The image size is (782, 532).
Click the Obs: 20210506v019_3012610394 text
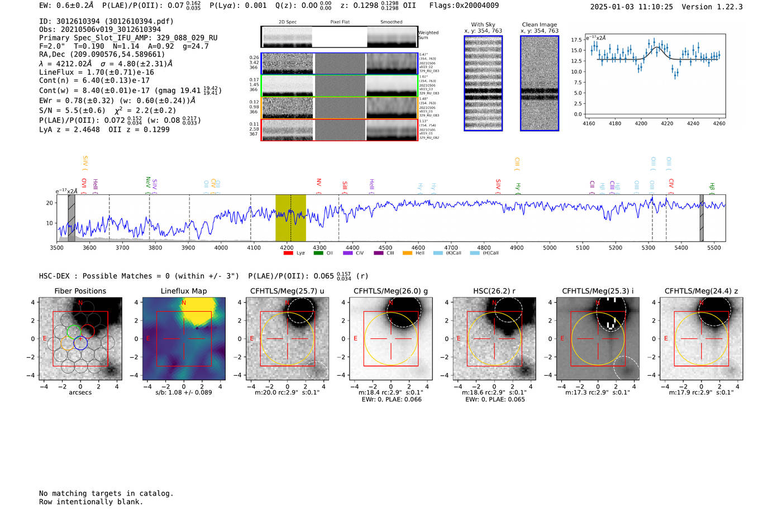coord(100,30)
